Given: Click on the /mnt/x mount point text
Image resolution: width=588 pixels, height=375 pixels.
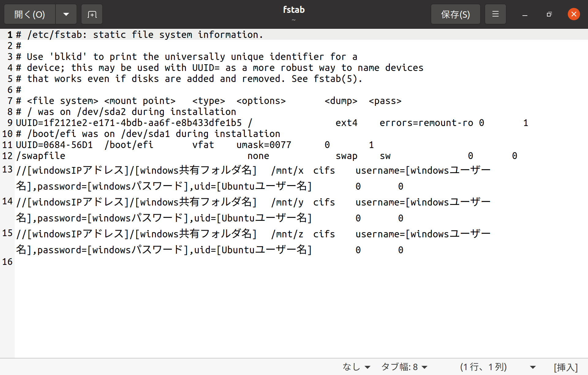Looking at the screenshot, I should click(x=287, y=171).
